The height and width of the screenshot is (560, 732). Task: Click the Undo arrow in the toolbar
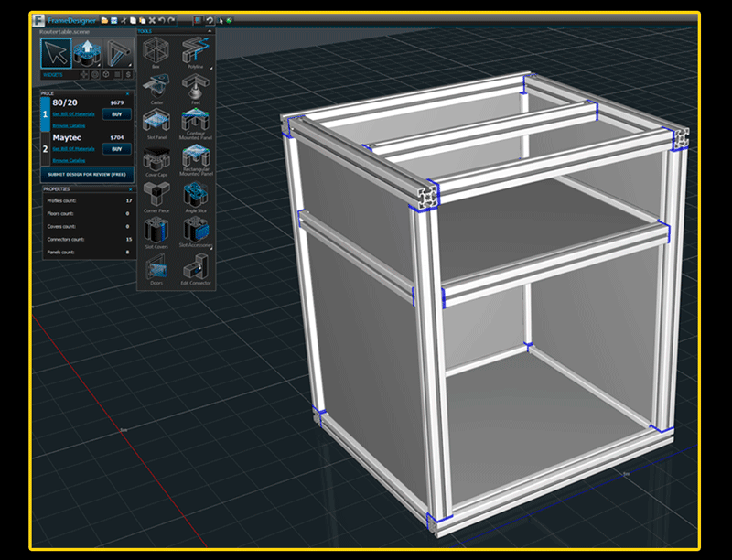(x=161, y=19)
